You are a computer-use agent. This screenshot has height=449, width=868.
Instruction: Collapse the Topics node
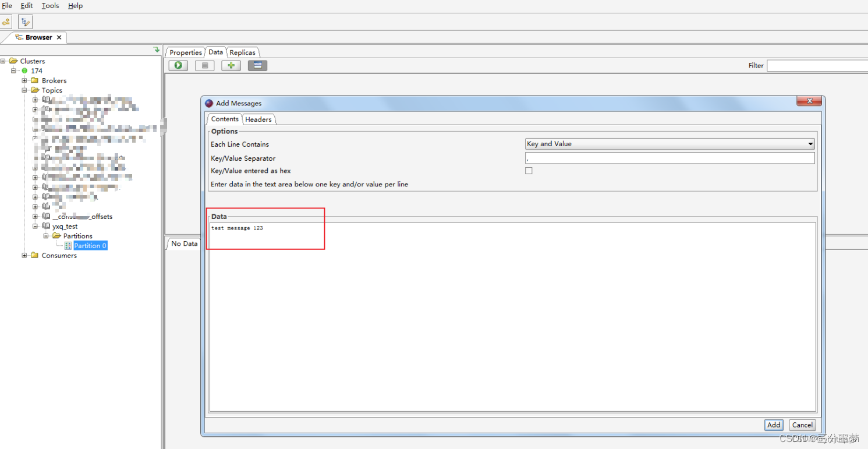[x=24, y=90]
